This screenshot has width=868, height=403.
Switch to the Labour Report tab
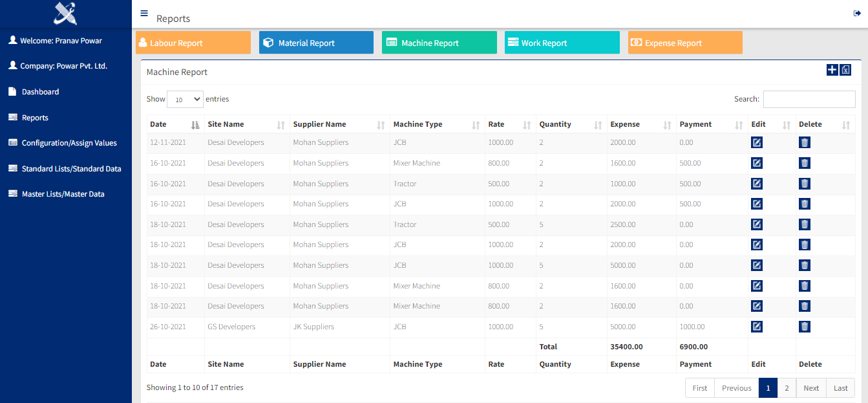tap(193, 43)
